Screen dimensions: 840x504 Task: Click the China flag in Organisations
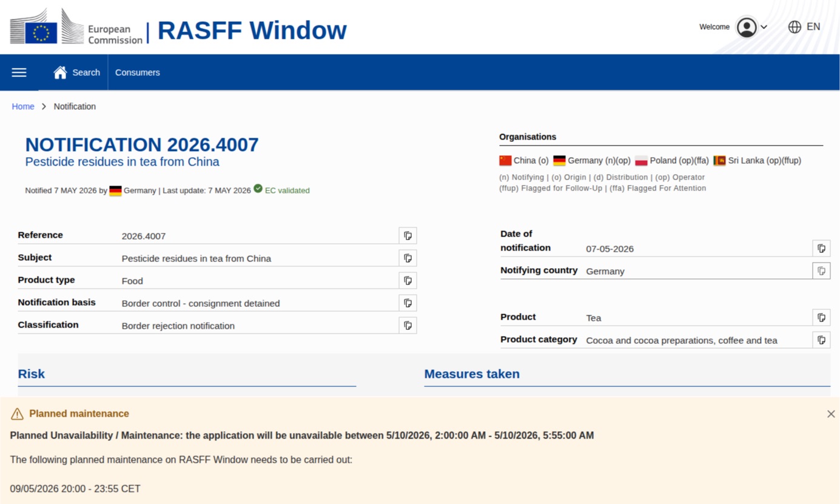[x=505, y=161]
